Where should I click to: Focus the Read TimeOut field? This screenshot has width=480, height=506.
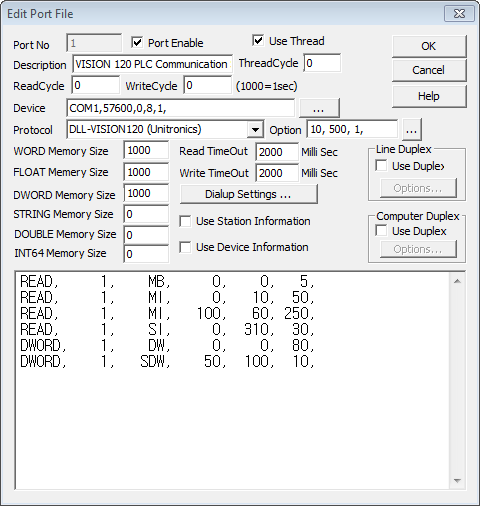(x=277, y=152)
